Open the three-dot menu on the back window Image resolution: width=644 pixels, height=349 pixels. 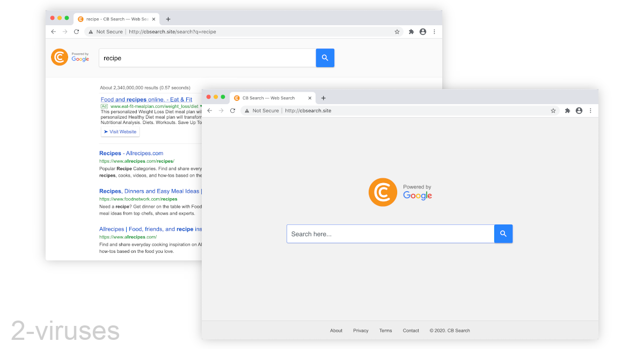[434, 32]
